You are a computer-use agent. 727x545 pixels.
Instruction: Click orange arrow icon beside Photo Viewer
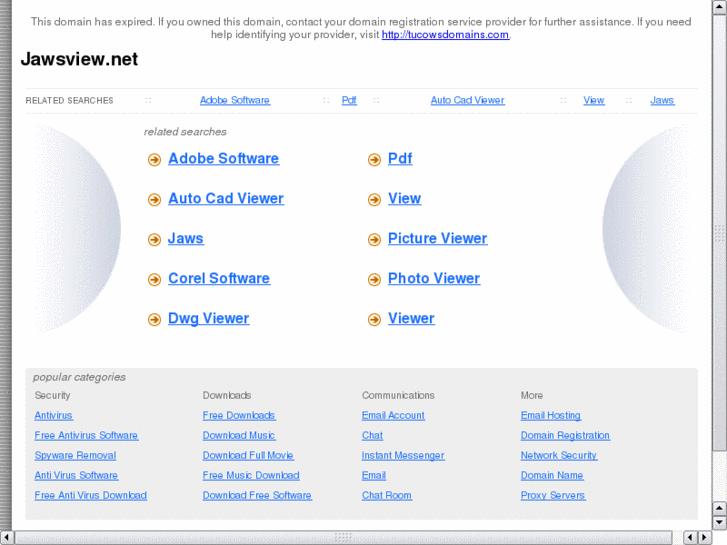point(374,280)
